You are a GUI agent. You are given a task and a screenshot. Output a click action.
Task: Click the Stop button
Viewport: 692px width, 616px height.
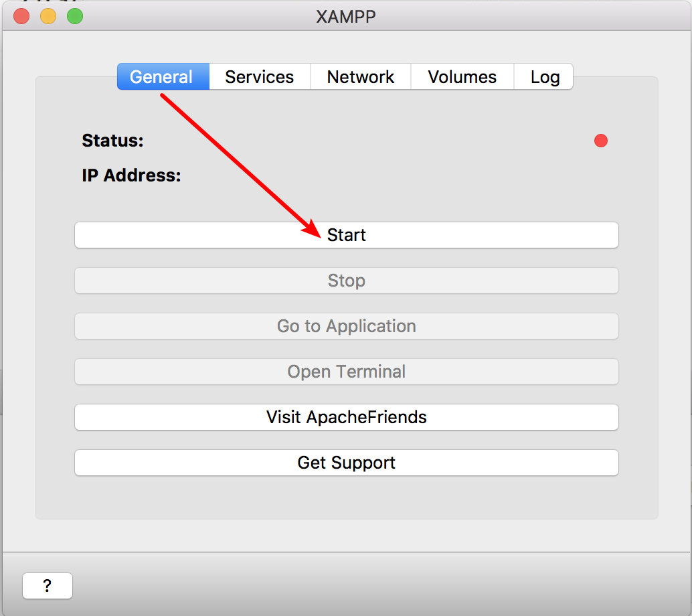tap(347, 281)
